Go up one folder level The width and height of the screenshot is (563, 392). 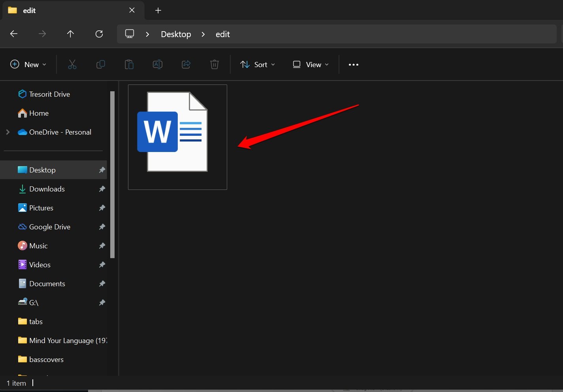click(x=70, y=34)
